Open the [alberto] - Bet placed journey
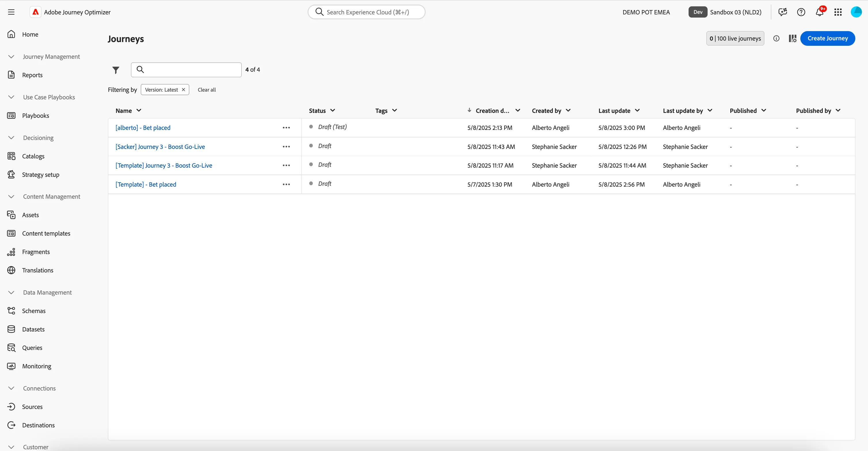This screenshot has width=868, height=451. [x=143, y=128]
